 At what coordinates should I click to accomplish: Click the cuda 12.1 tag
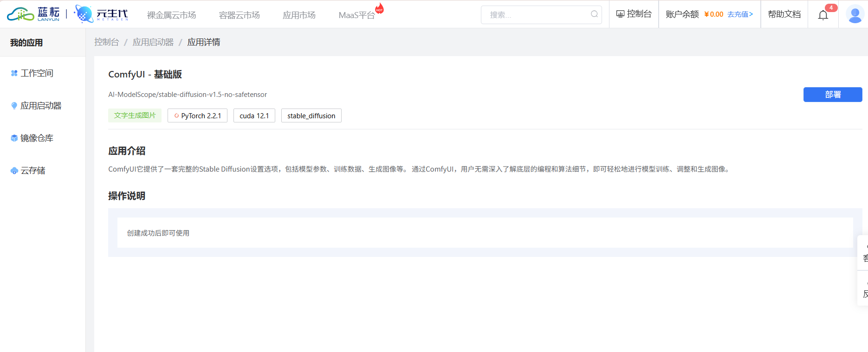click(x=254, y=115)
